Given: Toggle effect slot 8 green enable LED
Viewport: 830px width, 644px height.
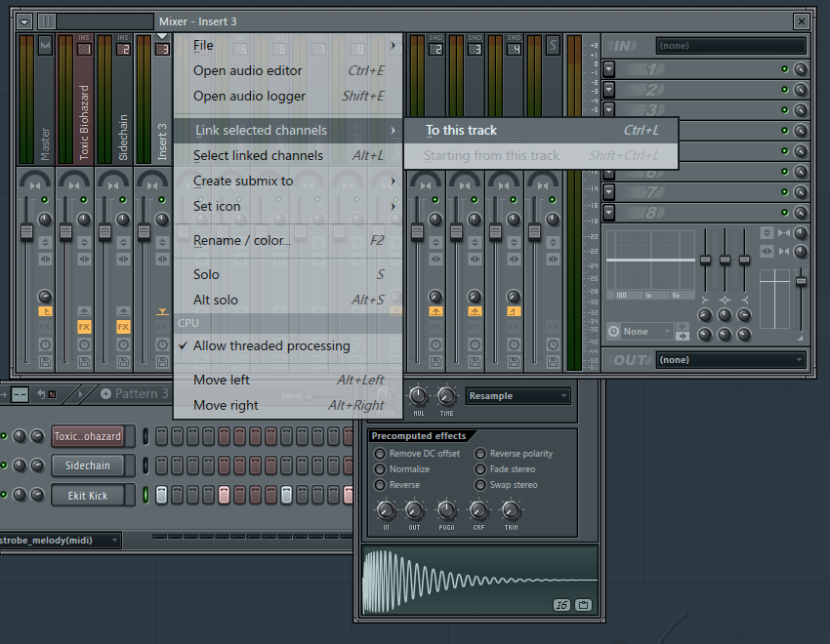Looking at the screenshot, I should [784, 213].
